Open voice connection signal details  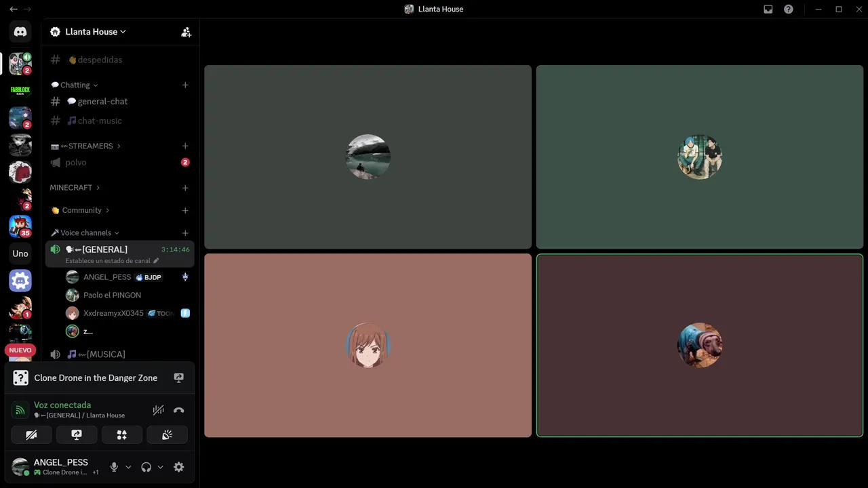click(20, 410)
